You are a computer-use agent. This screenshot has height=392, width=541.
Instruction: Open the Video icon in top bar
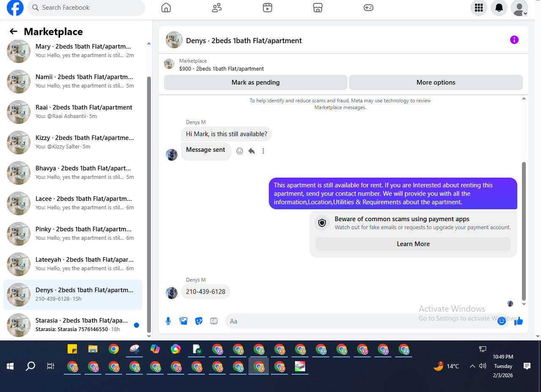(267, 8)
